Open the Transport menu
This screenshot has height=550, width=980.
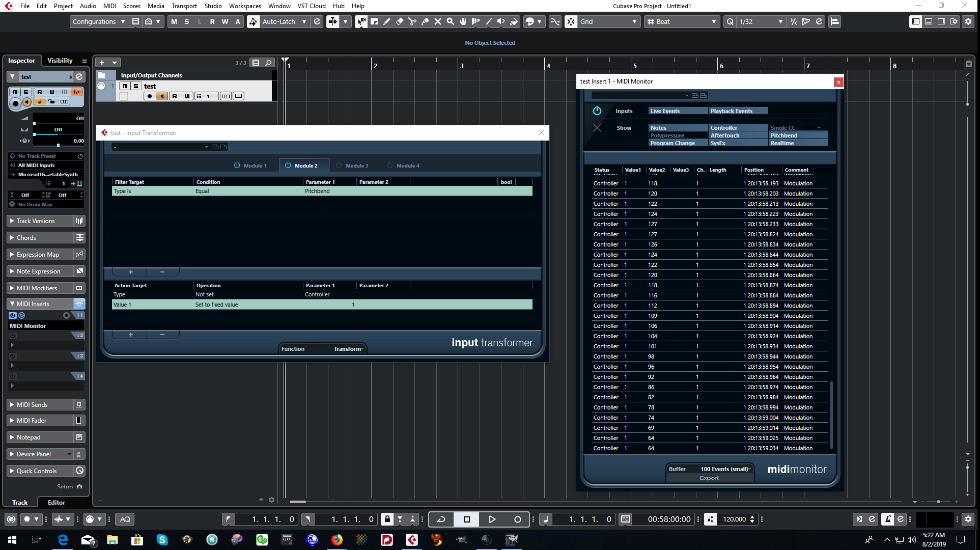(184, 6)
